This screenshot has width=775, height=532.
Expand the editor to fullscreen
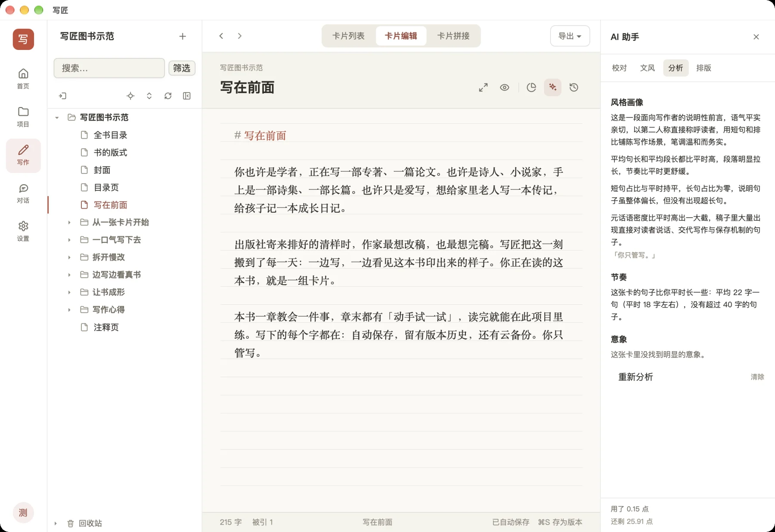pyautogui.click(x=483, y=87)
